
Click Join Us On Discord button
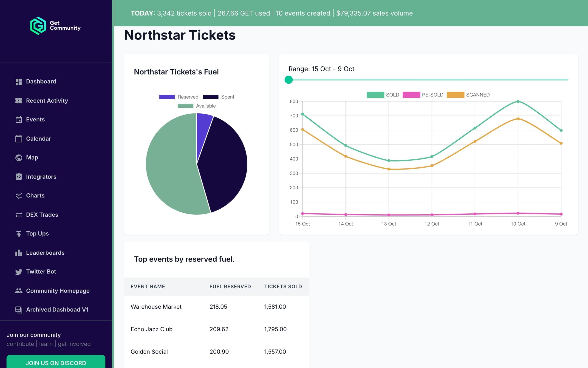click(x=56, y=361)
